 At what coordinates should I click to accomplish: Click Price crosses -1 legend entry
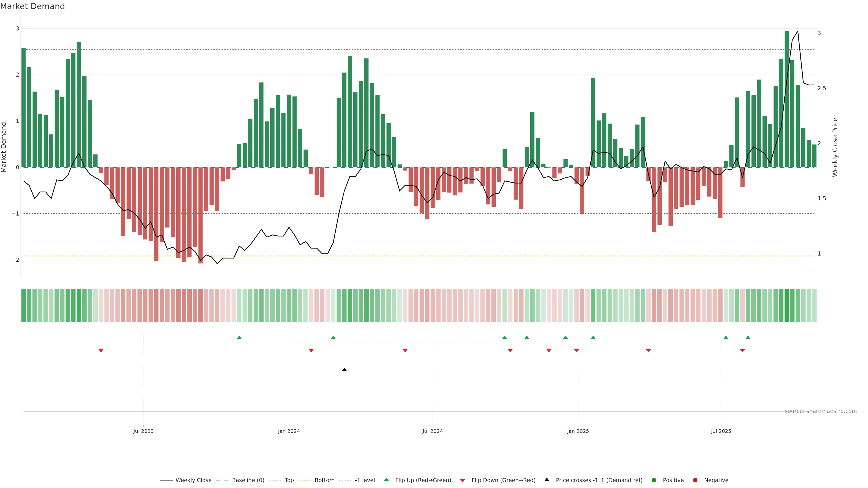pos(599,480)
